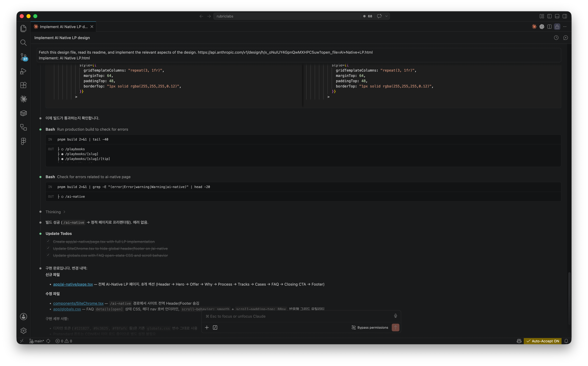588x366 pixels.
Task: Expand the Bash Check for errors step
Action: click(88, 177)
